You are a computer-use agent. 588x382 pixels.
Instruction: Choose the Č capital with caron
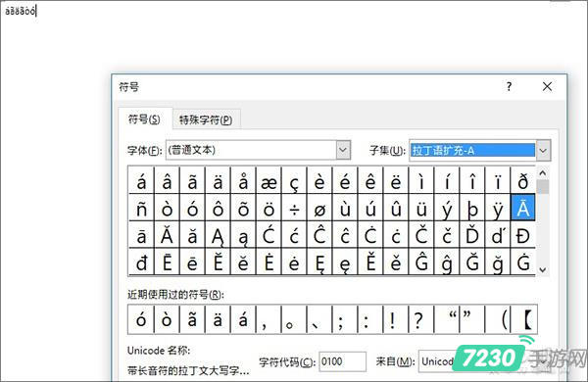[421, 235]
